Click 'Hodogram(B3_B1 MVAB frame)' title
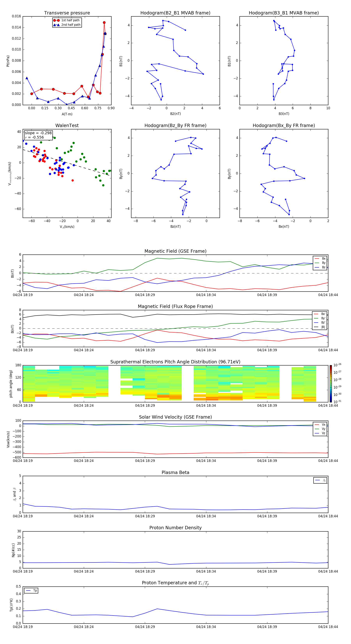 click(284, 13)
